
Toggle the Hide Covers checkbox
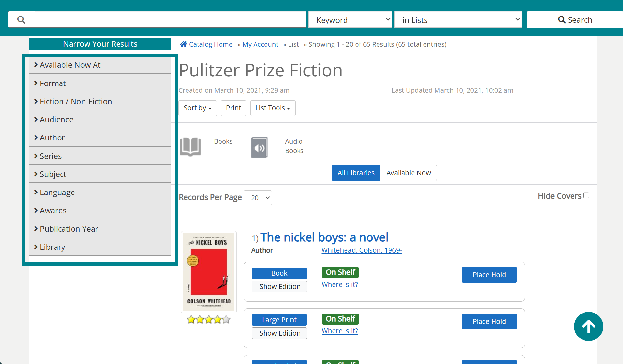pyautogui.click(x=586, y=195)
